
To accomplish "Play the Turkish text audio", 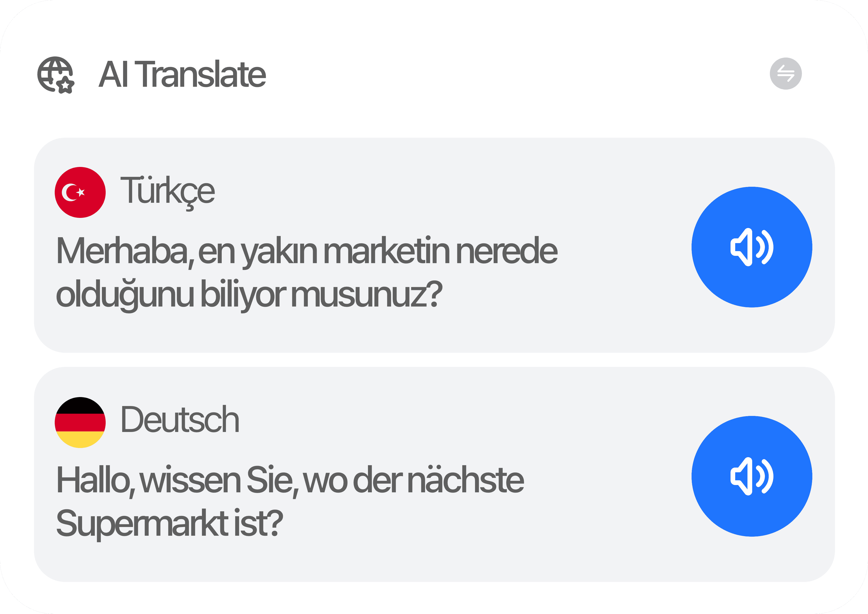I will [x=751, y=247].
